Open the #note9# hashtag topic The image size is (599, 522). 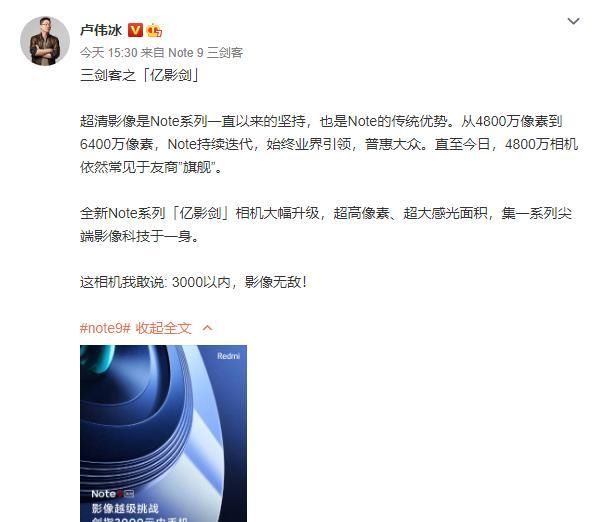tap(105, 328)
